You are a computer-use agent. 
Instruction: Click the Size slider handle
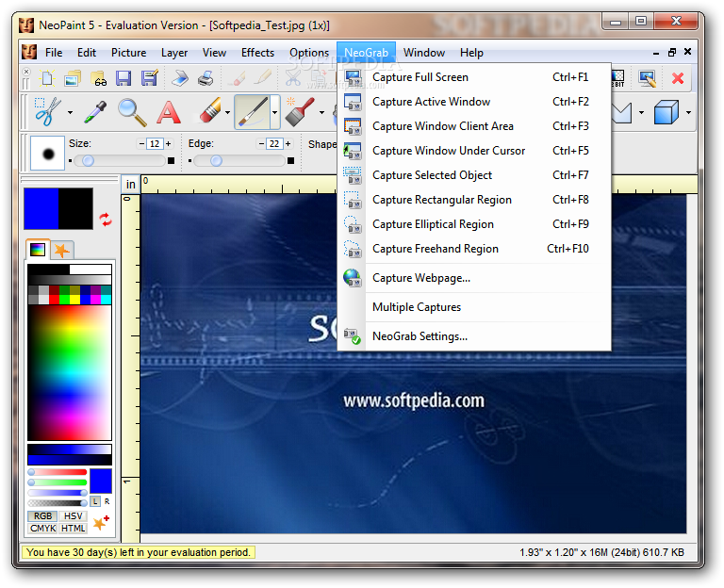point(88,160)
